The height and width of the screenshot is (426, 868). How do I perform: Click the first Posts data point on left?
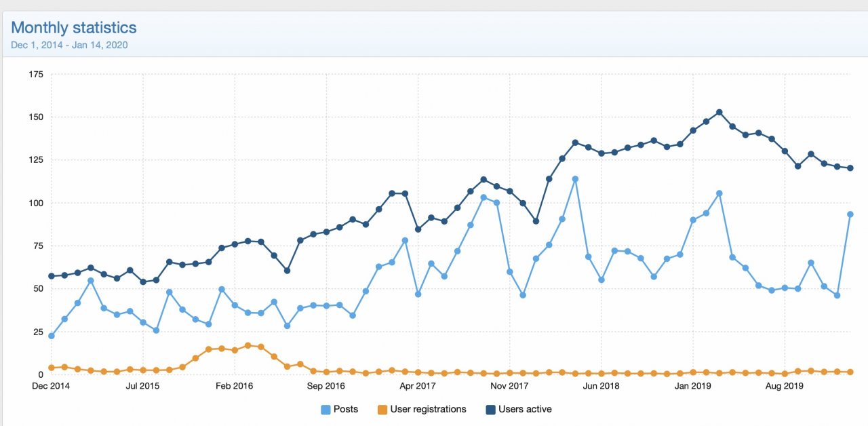(x=52, y=336)
